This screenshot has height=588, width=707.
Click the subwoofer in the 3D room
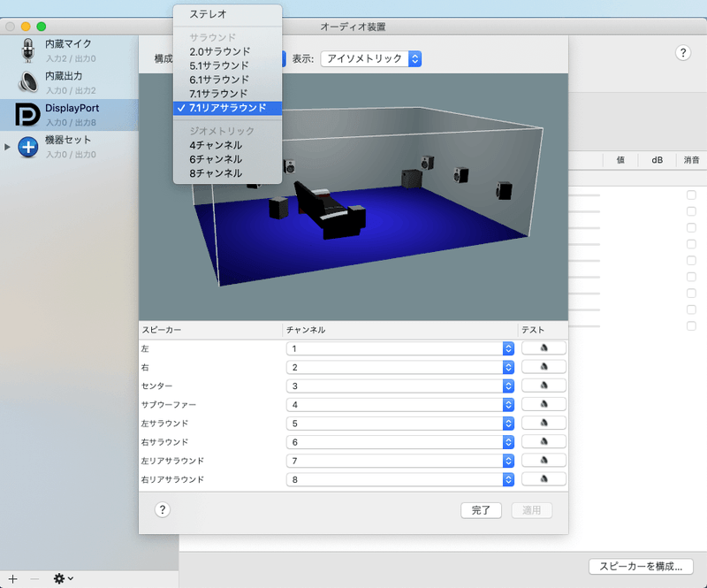coord(411,179)
